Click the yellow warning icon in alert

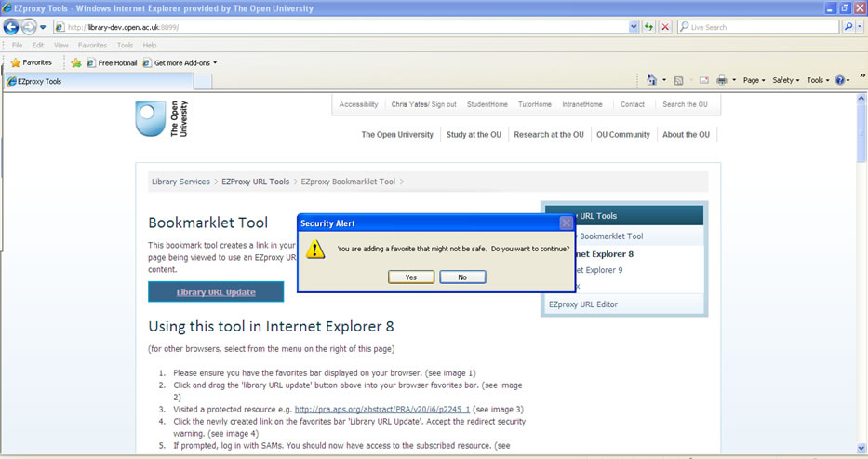315,249
